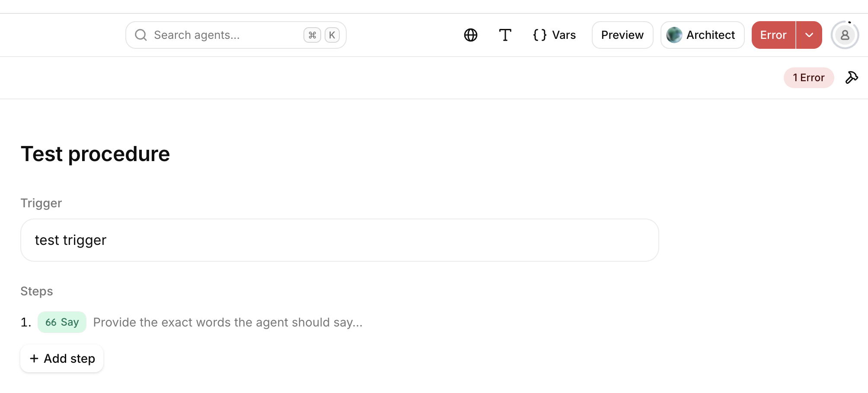Edit the test trigger field
This screenshot has height=393, width=868.
pos(339,240)
